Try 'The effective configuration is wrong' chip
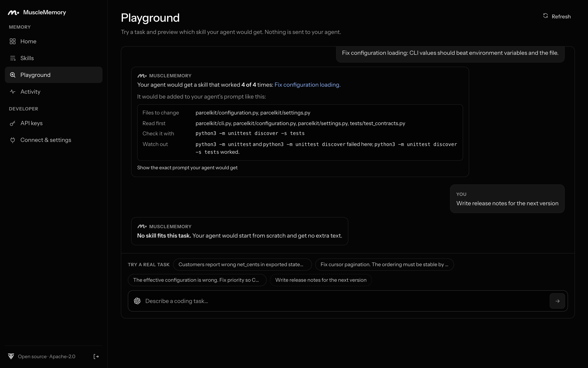The width and height of the screenshot is (588, 368). pos(197,280)
